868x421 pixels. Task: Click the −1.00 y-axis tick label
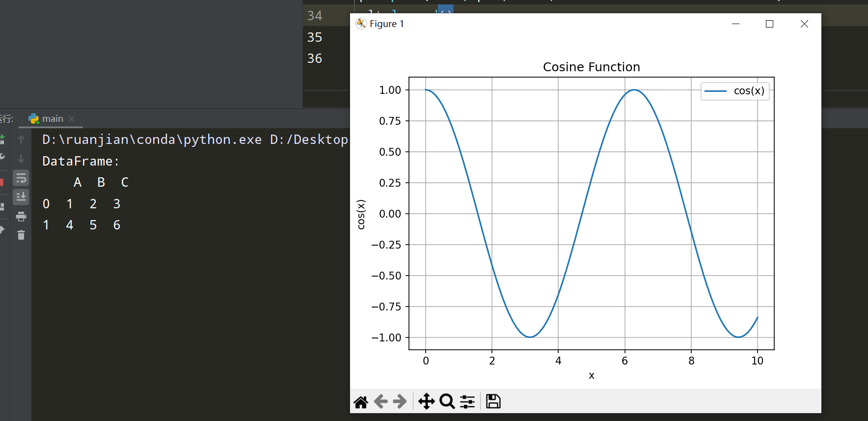[386, 337]
